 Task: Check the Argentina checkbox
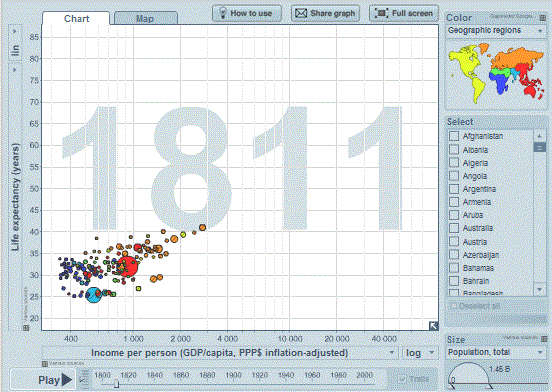click(454, 189)
